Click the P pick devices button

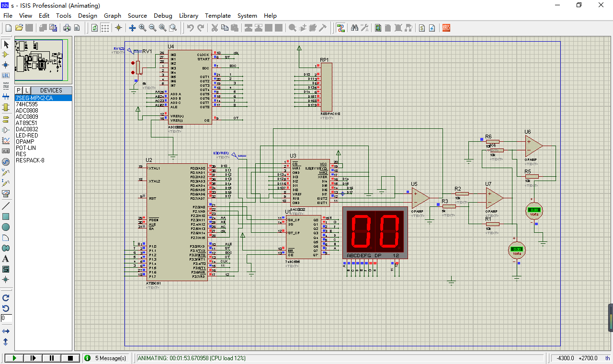coord(19,90)
